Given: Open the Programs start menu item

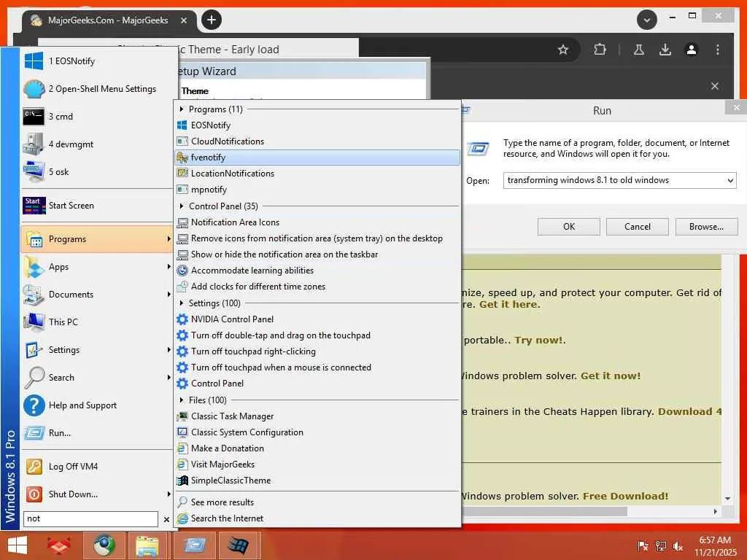Looking at the screenshot, I should (x=98, y=239).
